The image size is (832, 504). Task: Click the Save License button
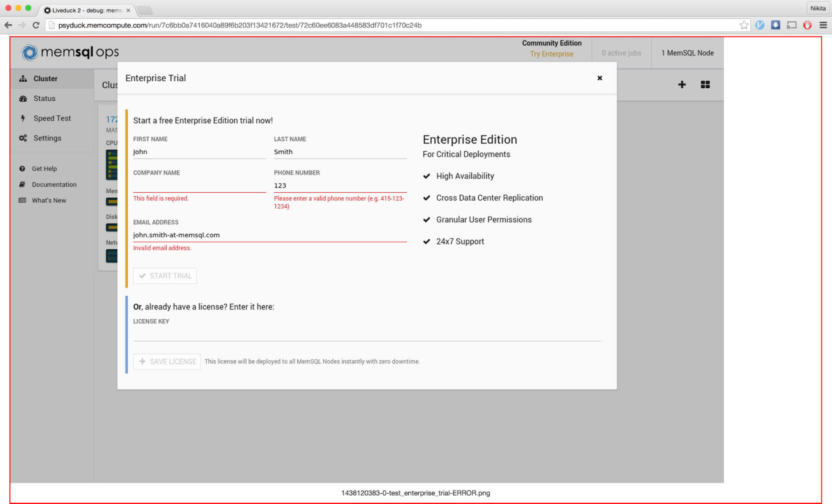[167, 362]
